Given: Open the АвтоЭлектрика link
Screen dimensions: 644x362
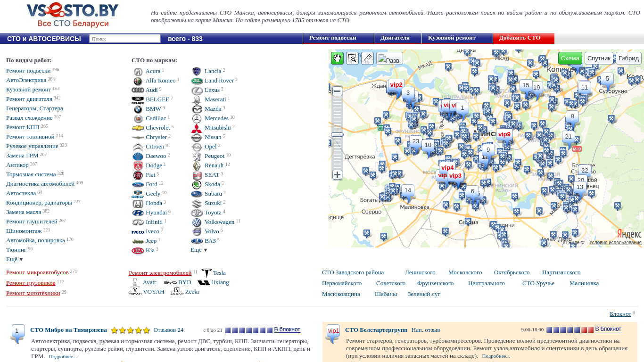Looking at the screenshot, I should (26, 80).
